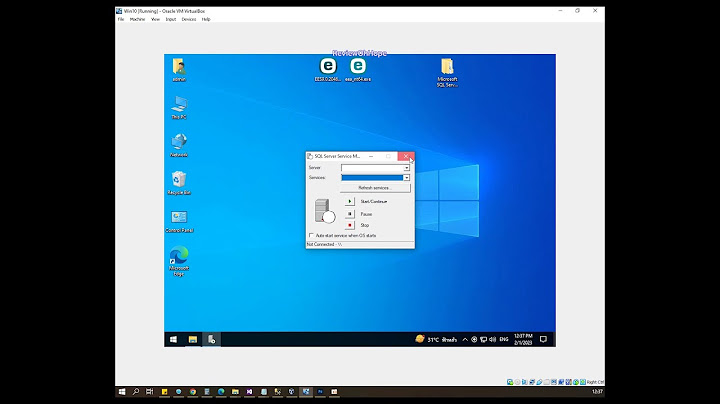Open File Explorer on guest taskbar
This screenshot has height=404, width=720.
(193, 339)
